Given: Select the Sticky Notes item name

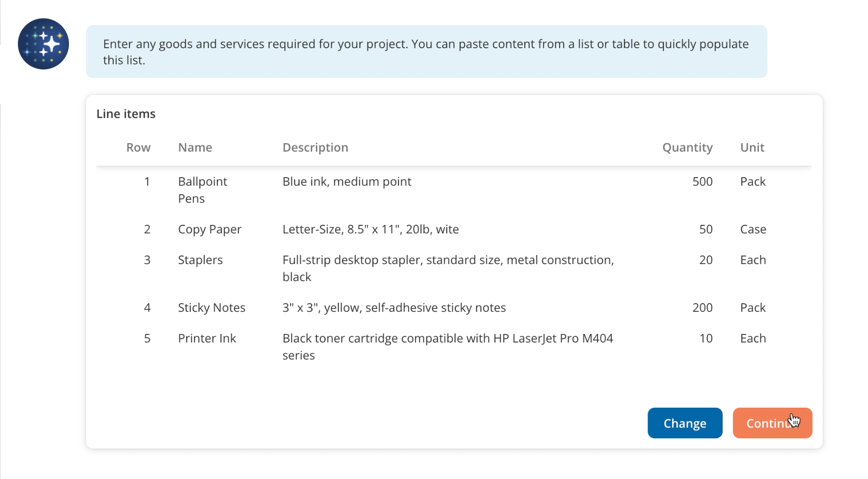Looking at the screenshot, I should 212,308.
